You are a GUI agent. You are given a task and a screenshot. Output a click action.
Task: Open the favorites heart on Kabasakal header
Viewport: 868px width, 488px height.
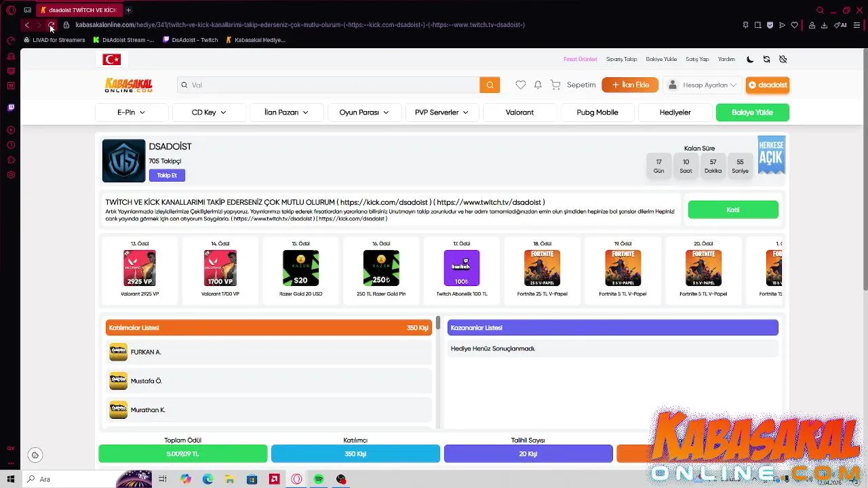(520, 85)
